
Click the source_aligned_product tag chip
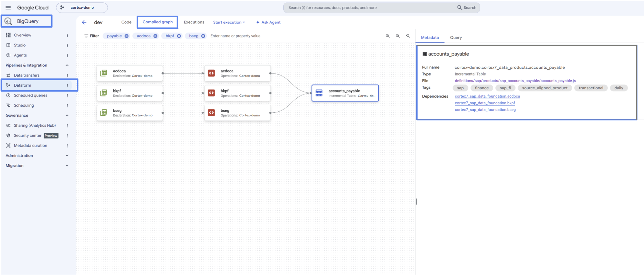point(544,88)
